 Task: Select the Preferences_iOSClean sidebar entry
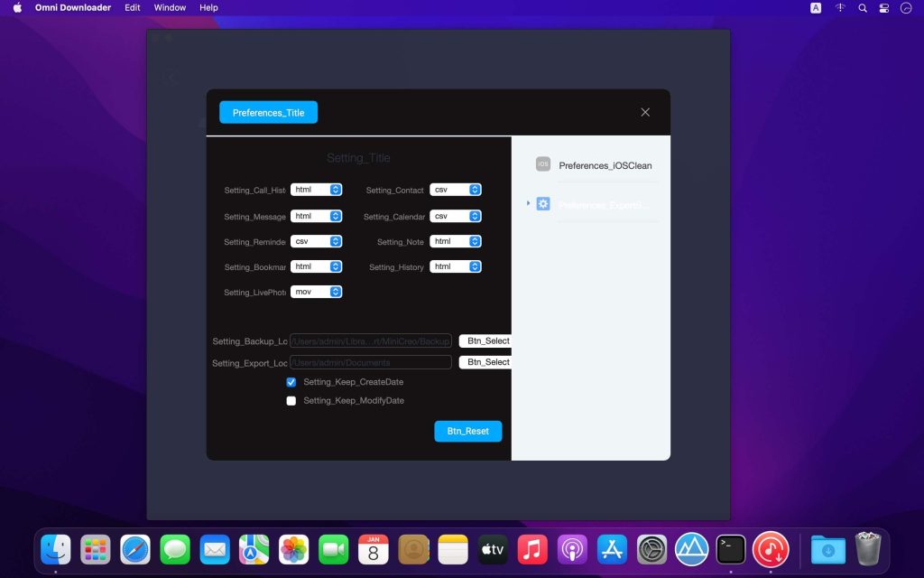(x=603, y=164)
